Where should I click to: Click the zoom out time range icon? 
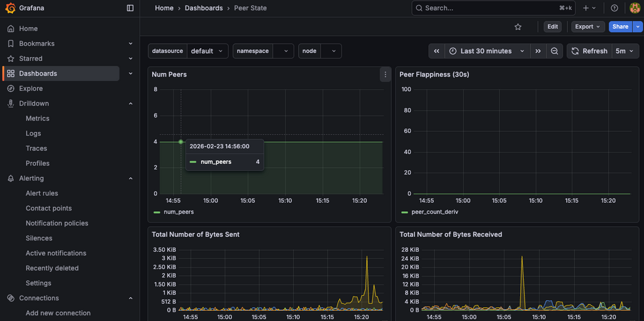tap(554, 51)
